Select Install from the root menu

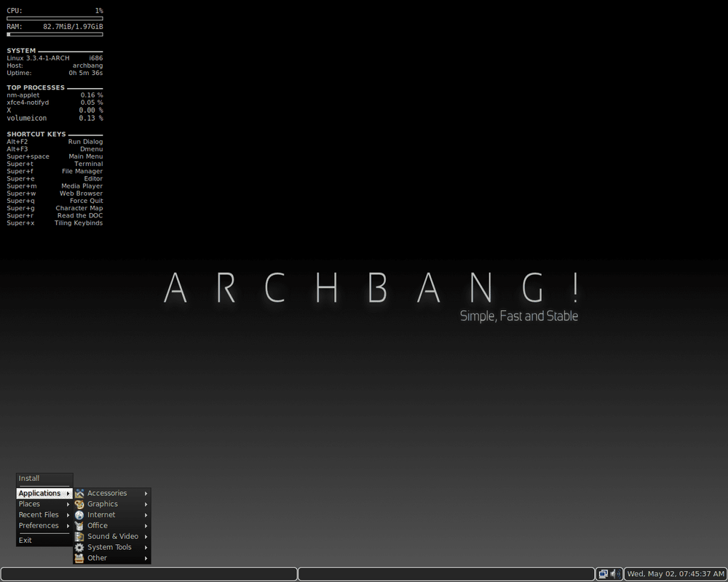28,478
